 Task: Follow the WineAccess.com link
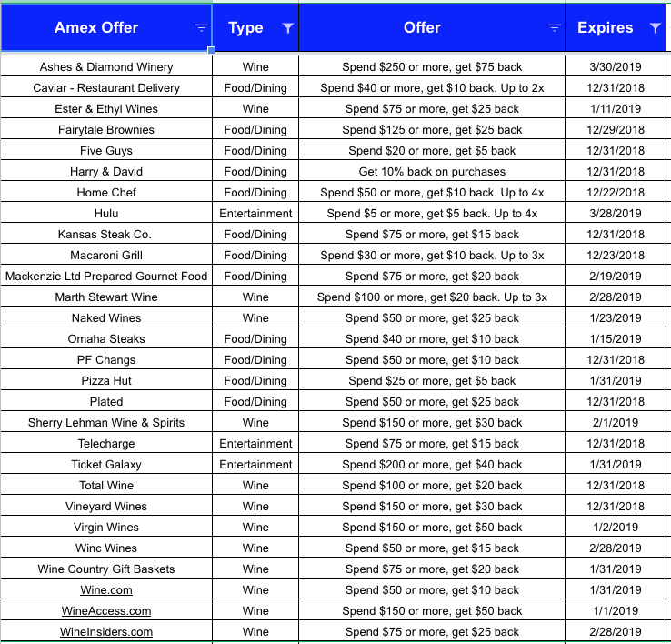(x=106, y=611)
